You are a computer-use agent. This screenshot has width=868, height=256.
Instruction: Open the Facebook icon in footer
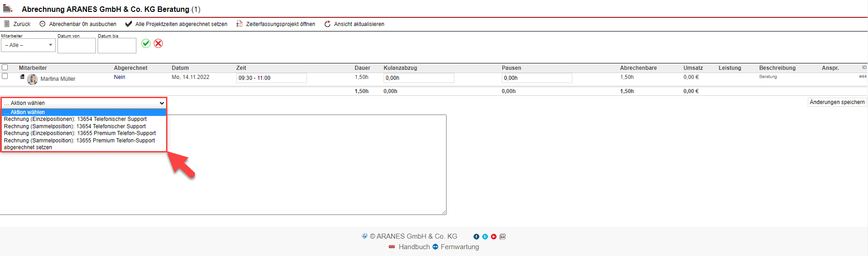[476, 237]
